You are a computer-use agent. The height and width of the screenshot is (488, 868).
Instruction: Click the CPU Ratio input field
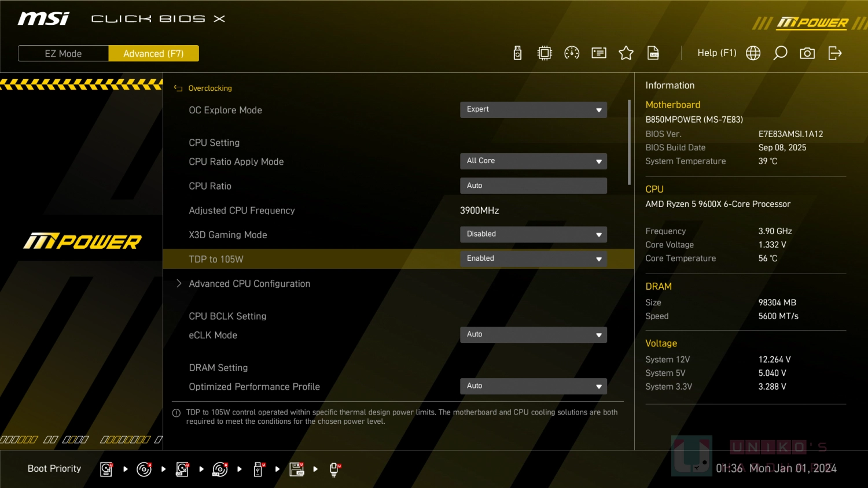[533, 186]
